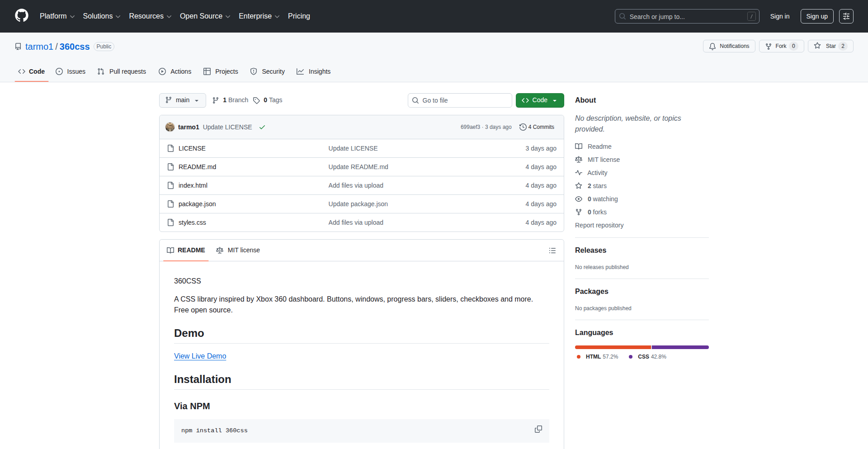
Task: Fork the 360css repository
Action: [776, 46]
